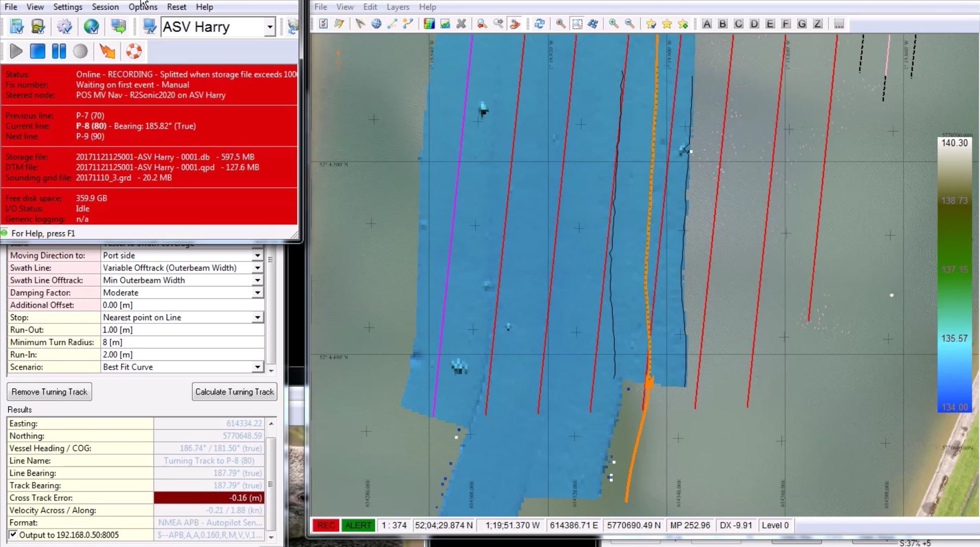The width and height of the screenshot is (980, 547).
Task: Click the Calculate Turning Track button
Action: 234,392
